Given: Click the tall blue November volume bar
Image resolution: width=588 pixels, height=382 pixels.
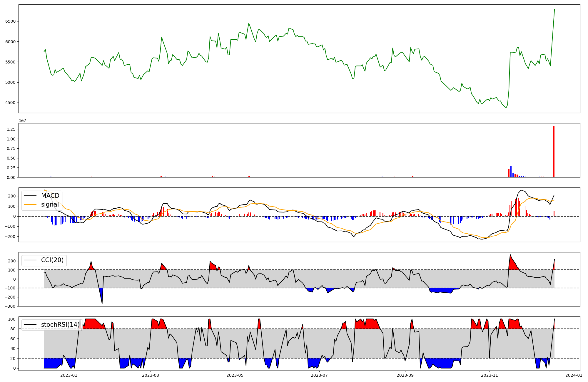Looking at the screenshot, I should [x=511, y=172].
